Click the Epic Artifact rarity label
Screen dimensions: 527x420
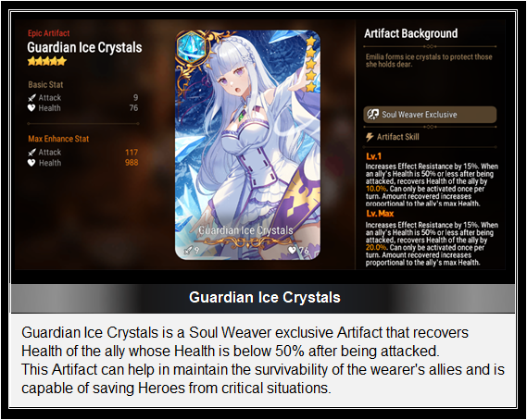pyautogui.click(x=49, y=33)
